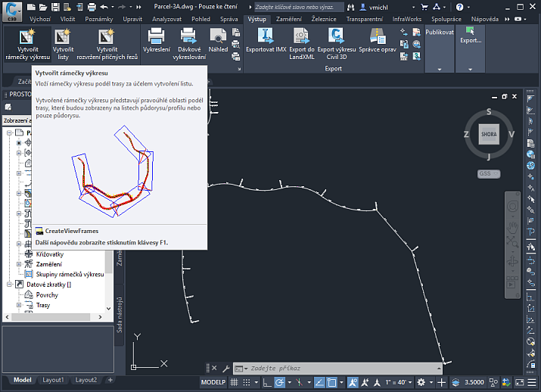Expand the Publikovat panel dropdown
This screenshot has width=541, height=392.
(440, 68)
